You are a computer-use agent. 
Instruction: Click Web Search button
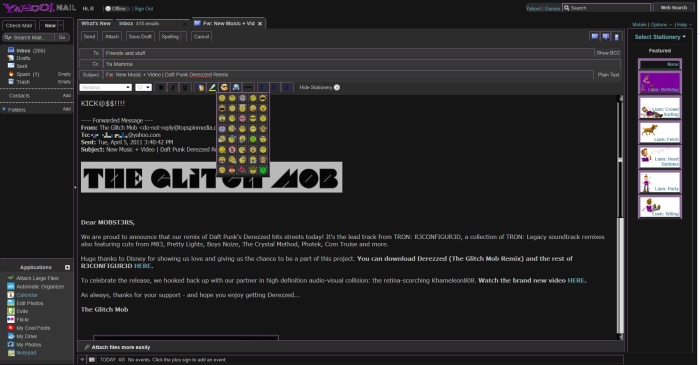coord(674,8)
